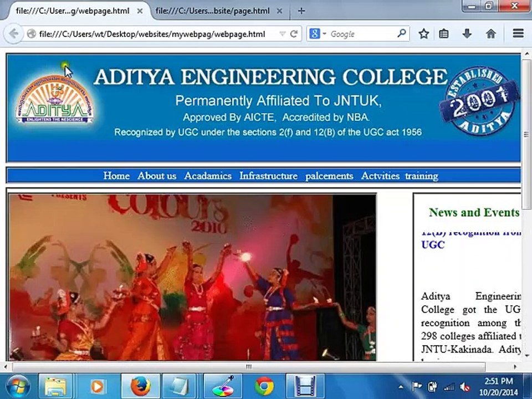Open the training navigation link
This screenshot has height=399, width=532.
coord(422,176)
